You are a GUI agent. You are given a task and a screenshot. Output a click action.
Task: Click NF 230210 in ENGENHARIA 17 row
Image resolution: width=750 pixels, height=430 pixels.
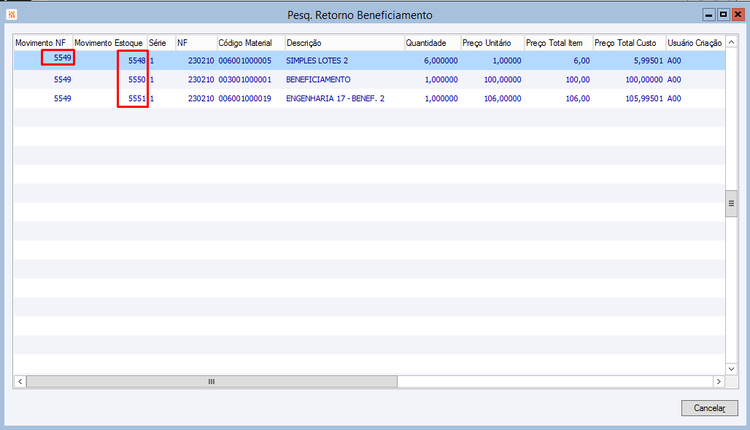click(201, 99)
